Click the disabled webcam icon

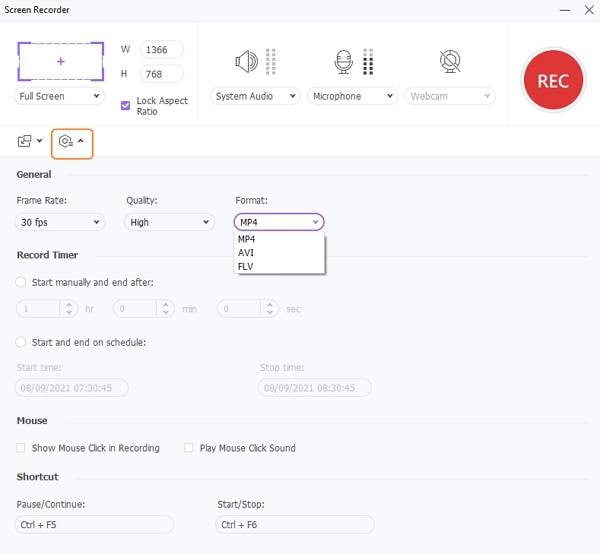450,62
